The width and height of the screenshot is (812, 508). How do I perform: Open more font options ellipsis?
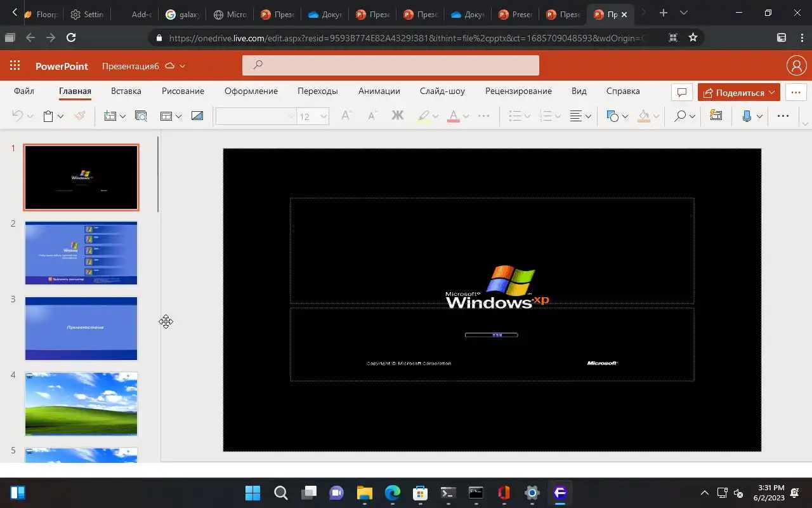pyautogui.click(x=483, y=116)
